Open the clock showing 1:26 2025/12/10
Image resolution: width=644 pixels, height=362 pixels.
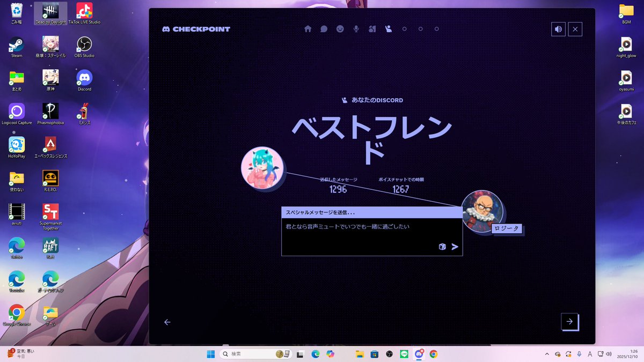[x=628, y=354]
